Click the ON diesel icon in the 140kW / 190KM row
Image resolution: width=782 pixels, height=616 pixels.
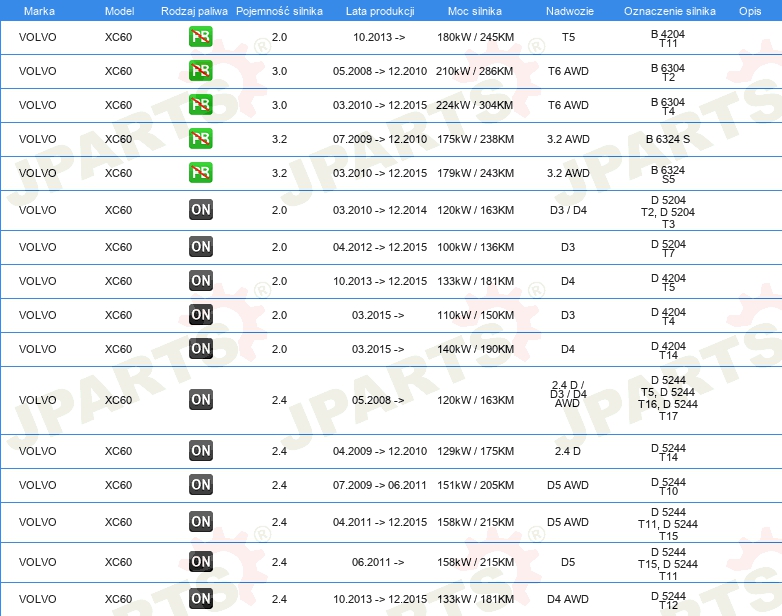[x=200, y=348]
